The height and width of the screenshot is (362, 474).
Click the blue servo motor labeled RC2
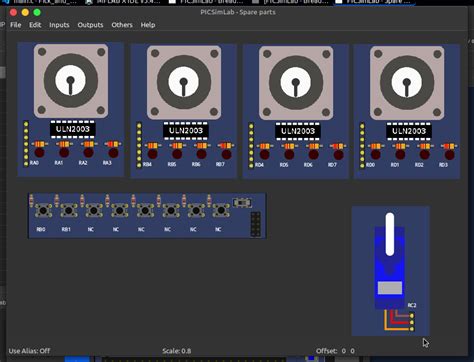(390, 268)
